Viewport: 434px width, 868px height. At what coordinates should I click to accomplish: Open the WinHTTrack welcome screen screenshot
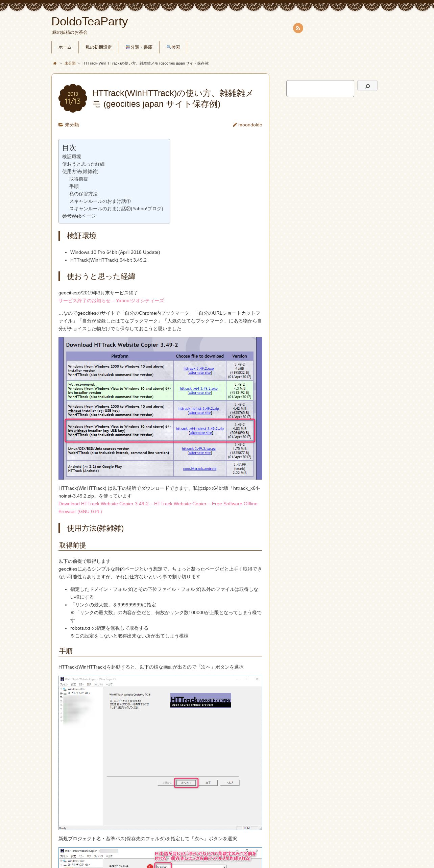click(x=160, y=753)
